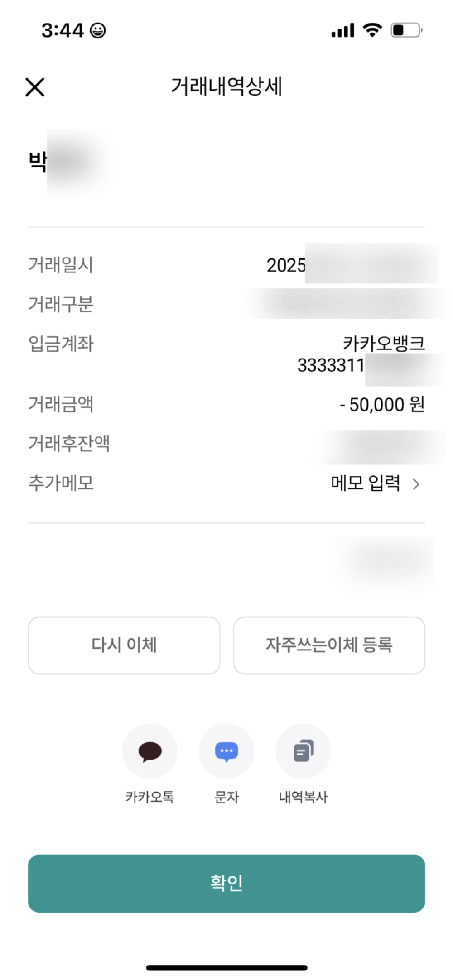Tap the 카카오뱅크 deposit account name
453x980 pixels.
[x=383, y=343]
